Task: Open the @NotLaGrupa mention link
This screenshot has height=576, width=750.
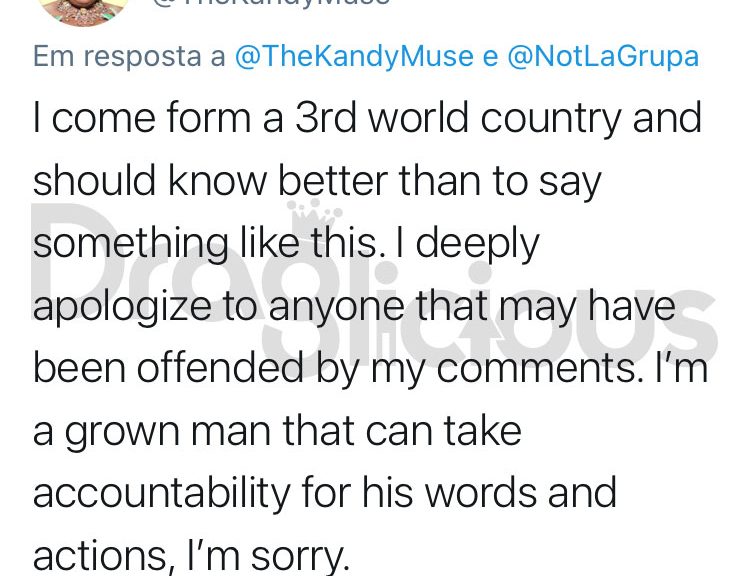Action: pyautogui.click(x=603, y=56)
